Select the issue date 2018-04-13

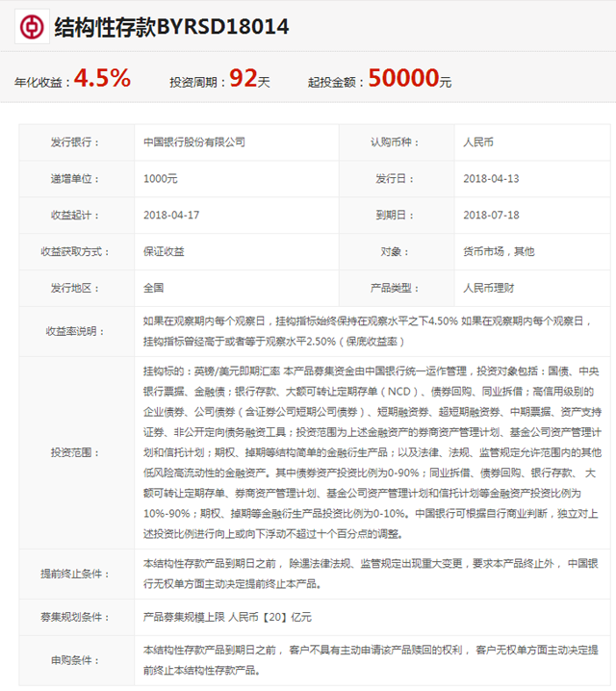pyautogui.click(x=491, y=178)
